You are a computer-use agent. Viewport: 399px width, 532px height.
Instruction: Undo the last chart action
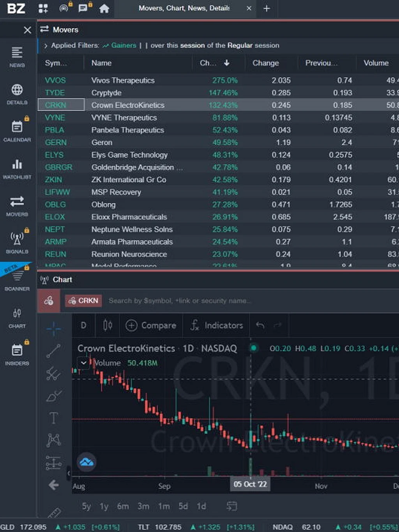click(260, 325)
